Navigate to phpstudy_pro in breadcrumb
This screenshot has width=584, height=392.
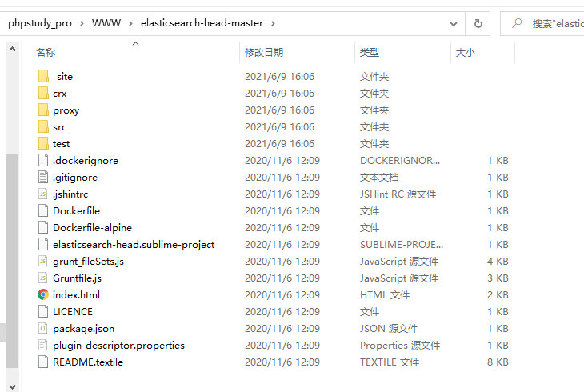[40, 23]
